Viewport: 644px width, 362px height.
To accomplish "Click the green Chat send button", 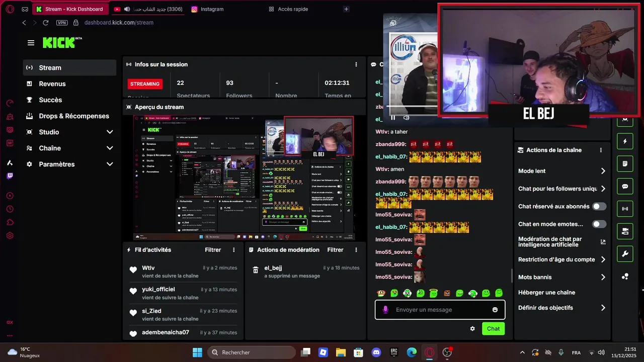I will [x=493, y=329].
